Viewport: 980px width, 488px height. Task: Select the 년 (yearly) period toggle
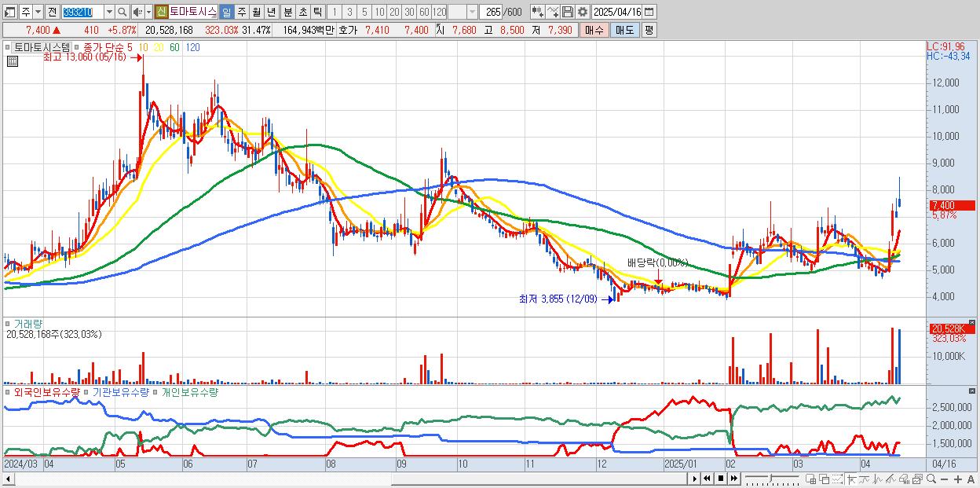(x=271, y=12)
